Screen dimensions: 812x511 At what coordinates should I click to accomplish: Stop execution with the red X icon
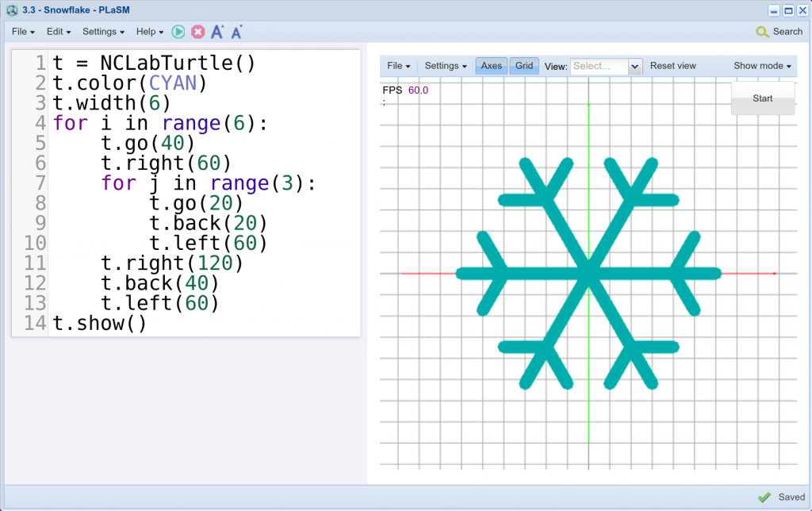pyautogui.click(x=198, y=32)
